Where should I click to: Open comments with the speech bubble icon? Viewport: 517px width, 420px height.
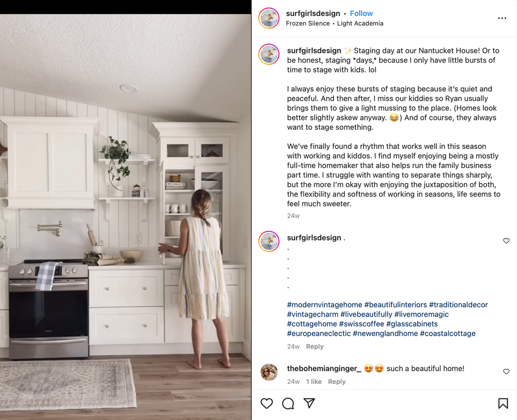click(x=288, y=403)
